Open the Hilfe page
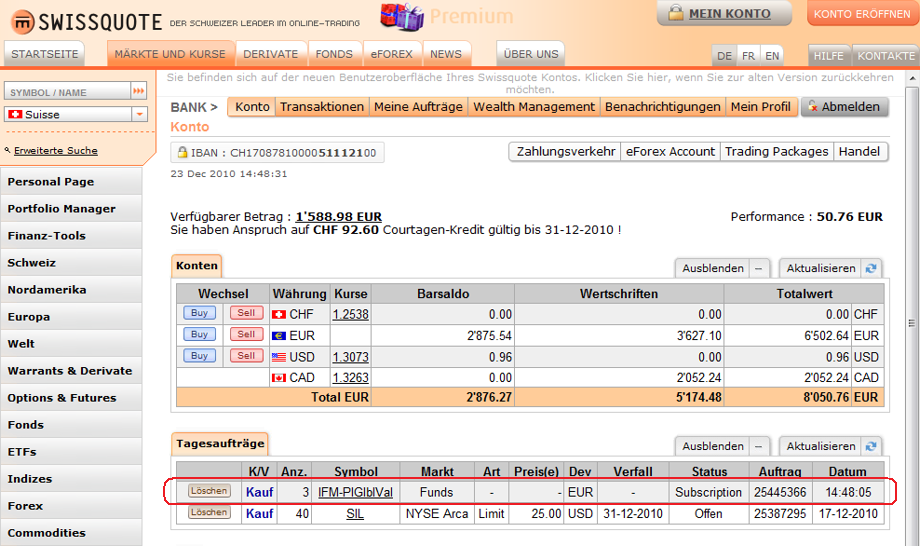Viewport: 920px width, 546px height. point(828,56)
